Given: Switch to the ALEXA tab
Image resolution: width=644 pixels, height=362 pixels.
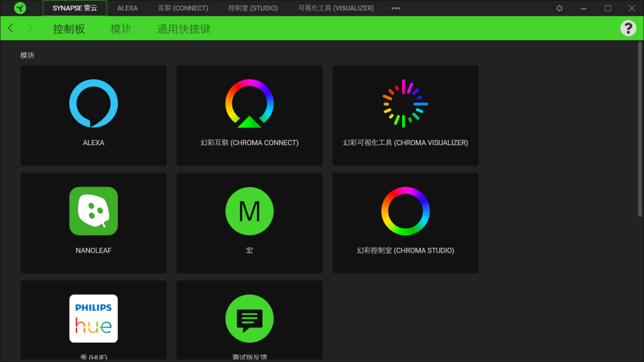Looking at the screenshot, I should coord(128,8).
